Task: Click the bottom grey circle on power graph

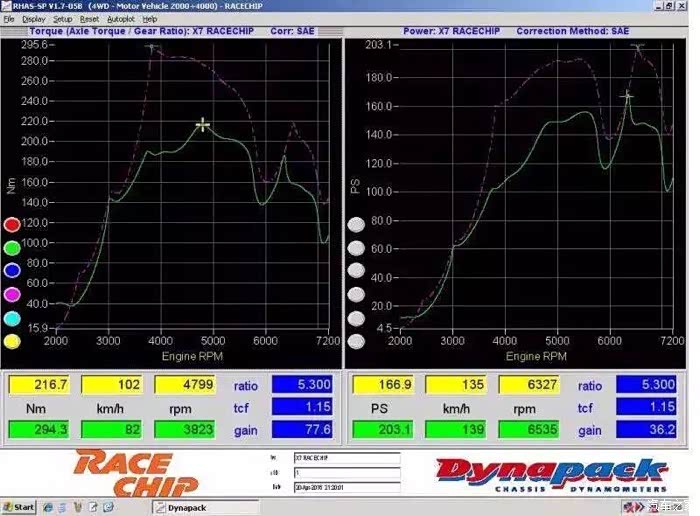Action: (x=355, y=341)
